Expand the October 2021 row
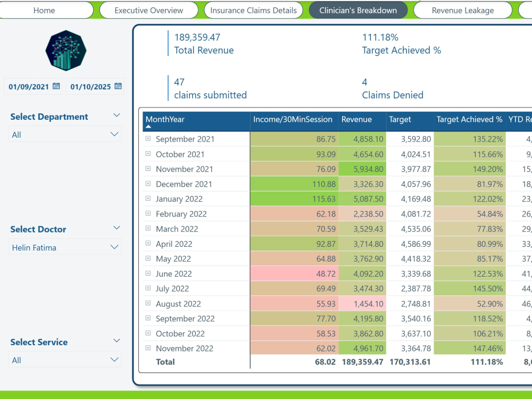 pyautogui.click(x=148, y=154)
